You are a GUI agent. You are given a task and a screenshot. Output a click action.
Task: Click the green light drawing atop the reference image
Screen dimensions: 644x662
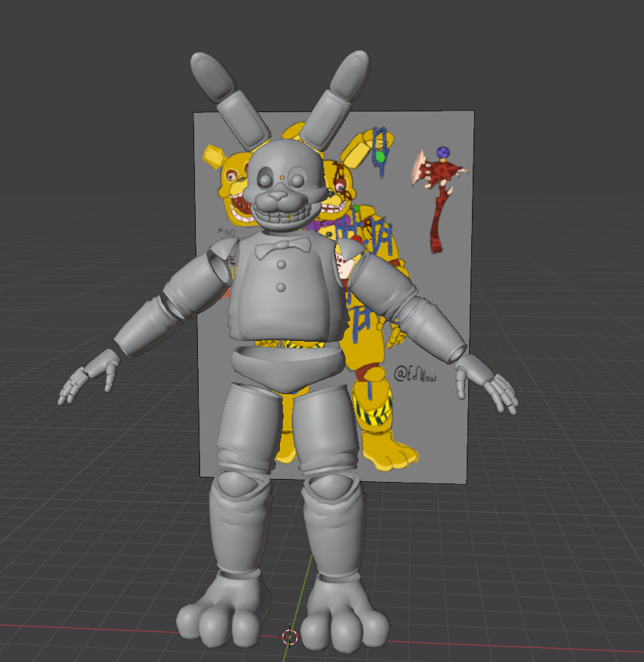[380, 157]
